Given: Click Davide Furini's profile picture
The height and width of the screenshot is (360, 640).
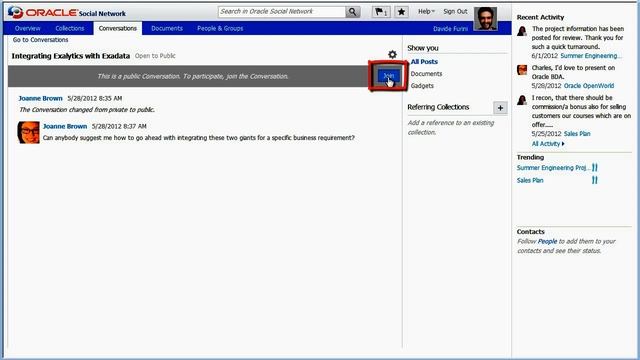Looking at the screenshot, I should click(x=485, y=19).
